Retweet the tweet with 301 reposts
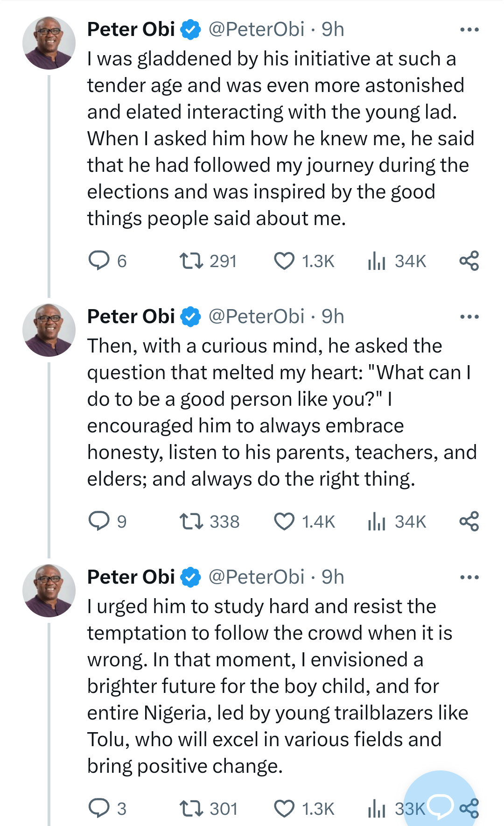The height and width of the screenshot is (826, 504). 191,808
